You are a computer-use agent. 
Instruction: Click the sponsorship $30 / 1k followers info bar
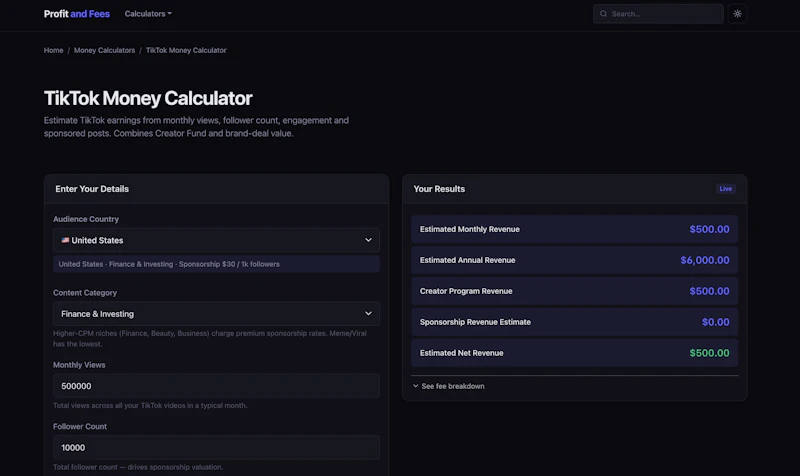(x=216, y=264)
